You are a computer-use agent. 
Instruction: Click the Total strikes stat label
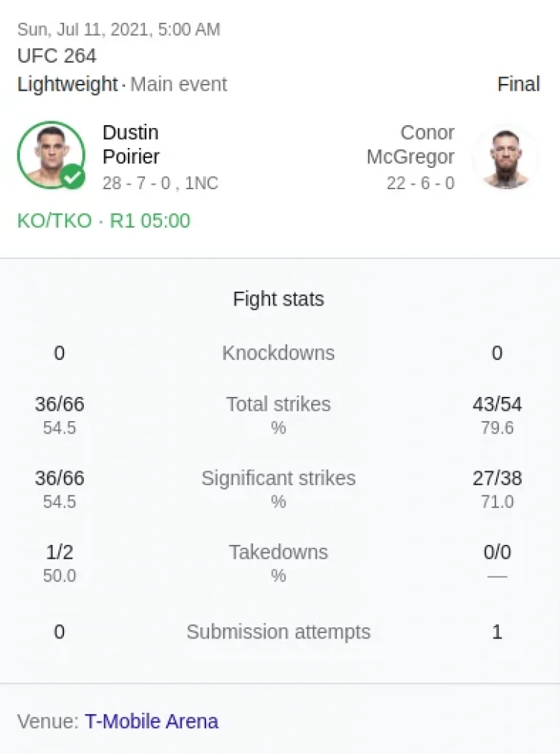[278, 404]
